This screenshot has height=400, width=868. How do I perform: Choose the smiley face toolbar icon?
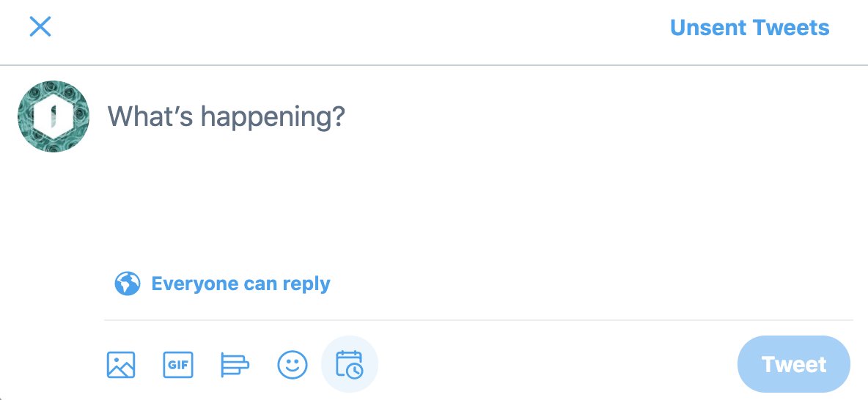coord(292,364)
